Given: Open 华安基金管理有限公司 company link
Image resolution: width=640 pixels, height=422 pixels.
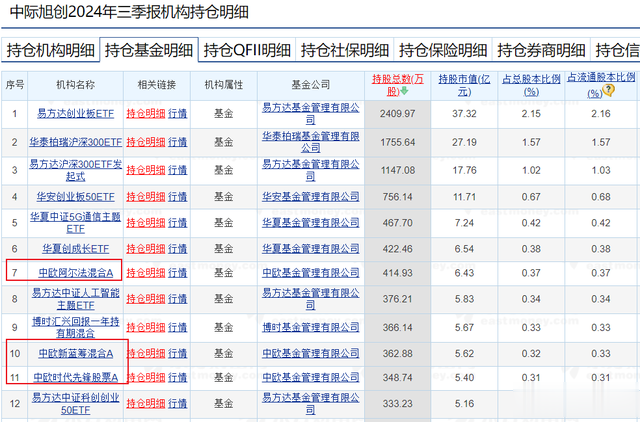Looking at the screenshot, I should [x=311, y=197].
